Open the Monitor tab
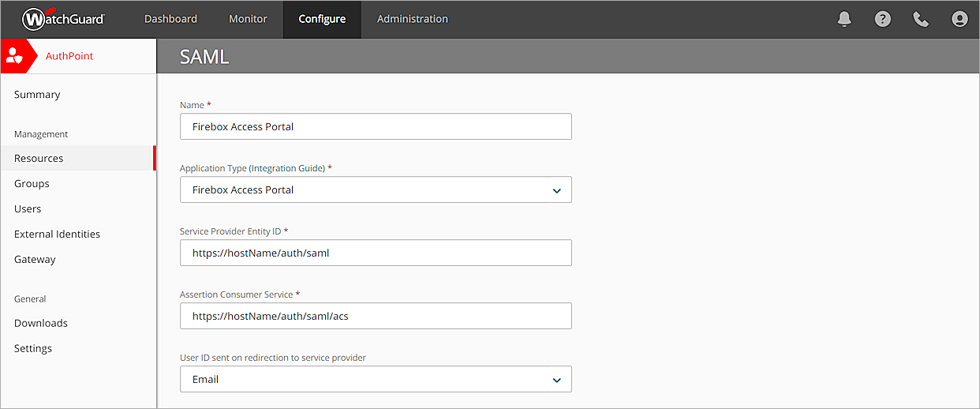 point(248,19)
